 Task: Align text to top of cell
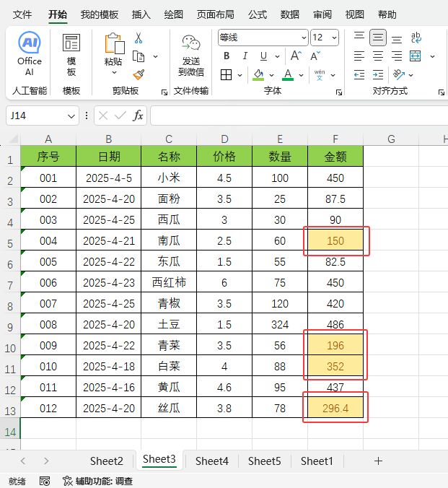(x=359, y=37)
